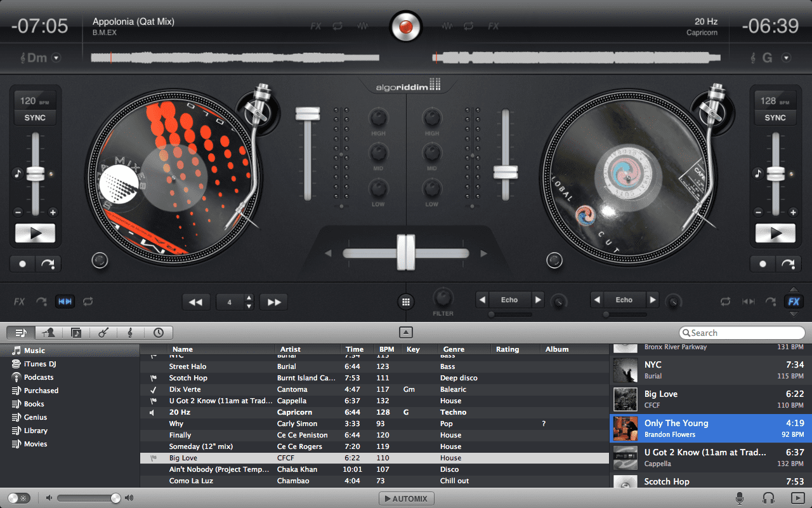This screenshot has width=812, height=508.
Task: Open the sampler grid button
Action: point(406,302)
